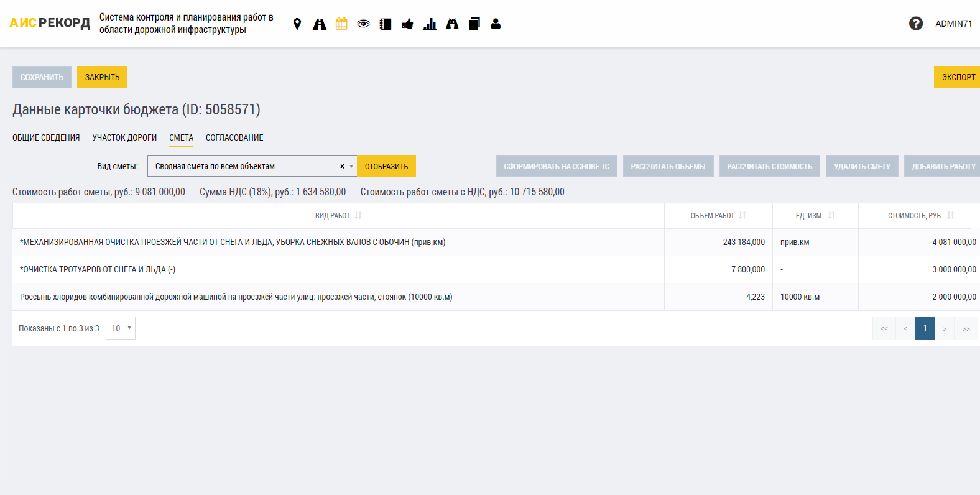Image resolution: width=980 pixels, height=495 pixels.
Task: Open the binoculars search icon
Action: [452, 24]
